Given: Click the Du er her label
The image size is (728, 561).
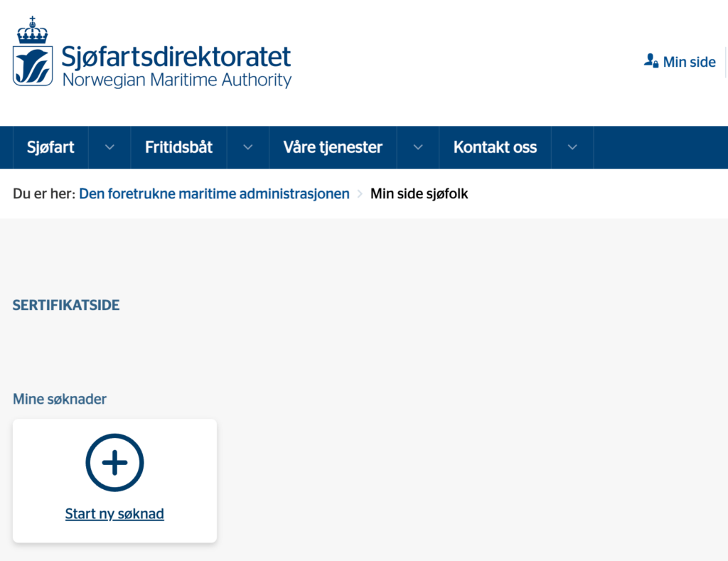Looking at the screenshot, I should 44,193.
